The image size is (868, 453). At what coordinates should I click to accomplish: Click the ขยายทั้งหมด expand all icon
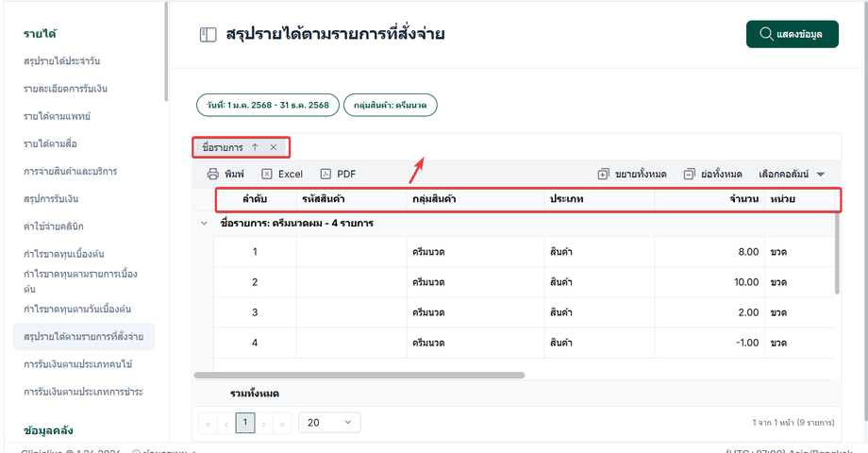604,174
